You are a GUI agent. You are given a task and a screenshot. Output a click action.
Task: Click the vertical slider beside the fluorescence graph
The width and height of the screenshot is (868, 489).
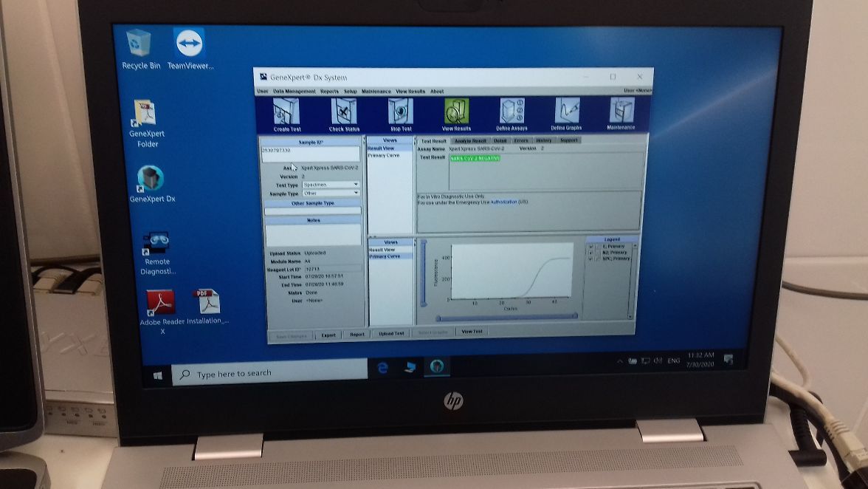(424, 273)
